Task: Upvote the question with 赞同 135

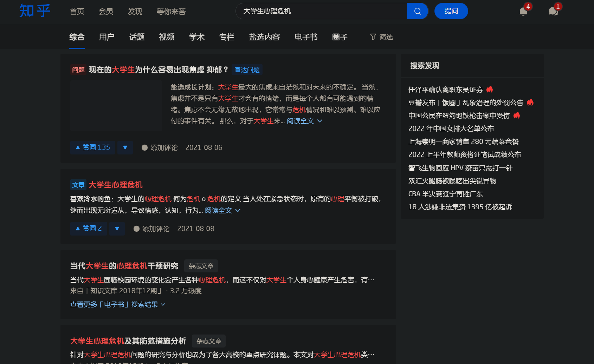Action: tap(92, 147)
